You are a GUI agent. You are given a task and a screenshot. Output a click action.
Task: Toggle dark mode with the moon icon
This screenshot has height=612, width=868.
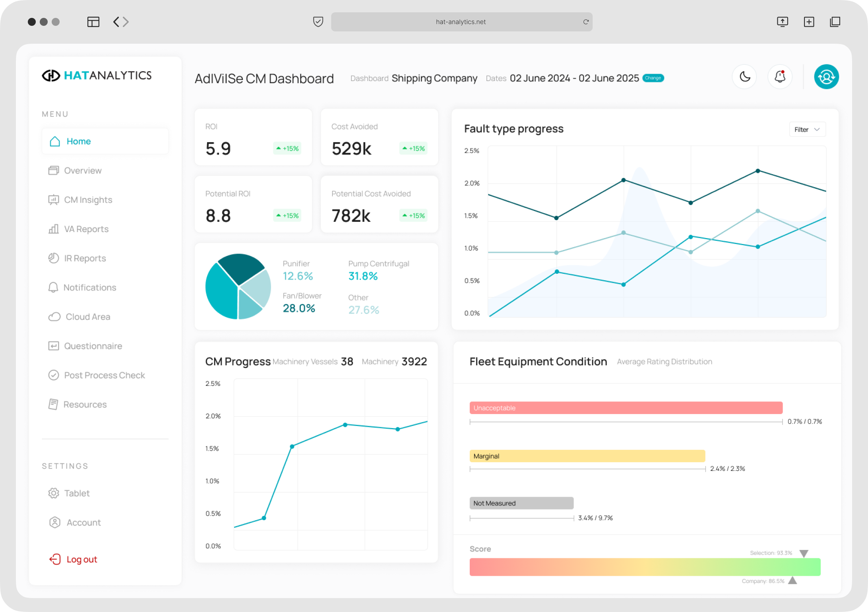coord(744,77)
